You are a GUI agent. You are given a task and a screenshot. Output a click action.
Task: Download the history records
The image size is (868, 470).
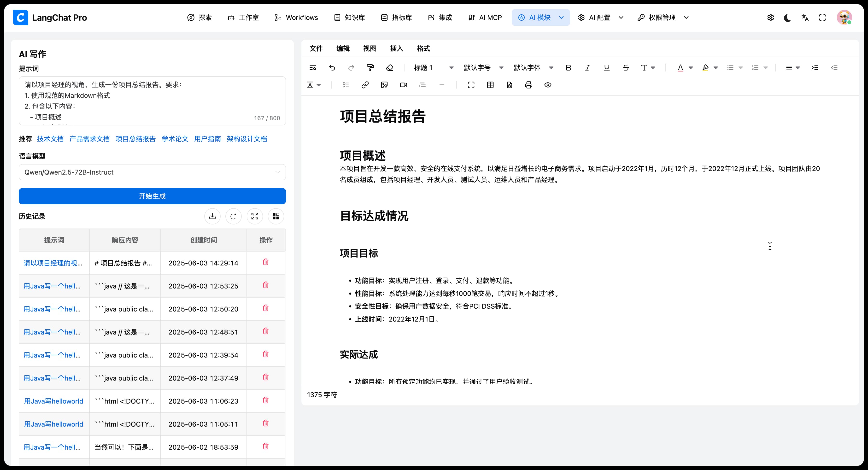pyautogui.click(x=212, y=216)
